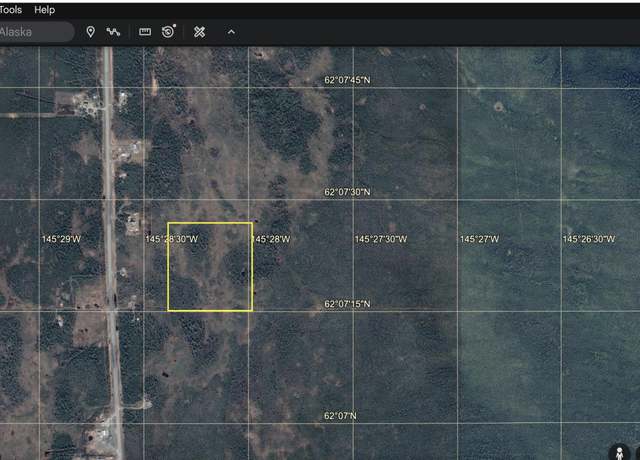Click the 145°27'30"W longitude label
The image size is (640, 460).
[381, 239]
